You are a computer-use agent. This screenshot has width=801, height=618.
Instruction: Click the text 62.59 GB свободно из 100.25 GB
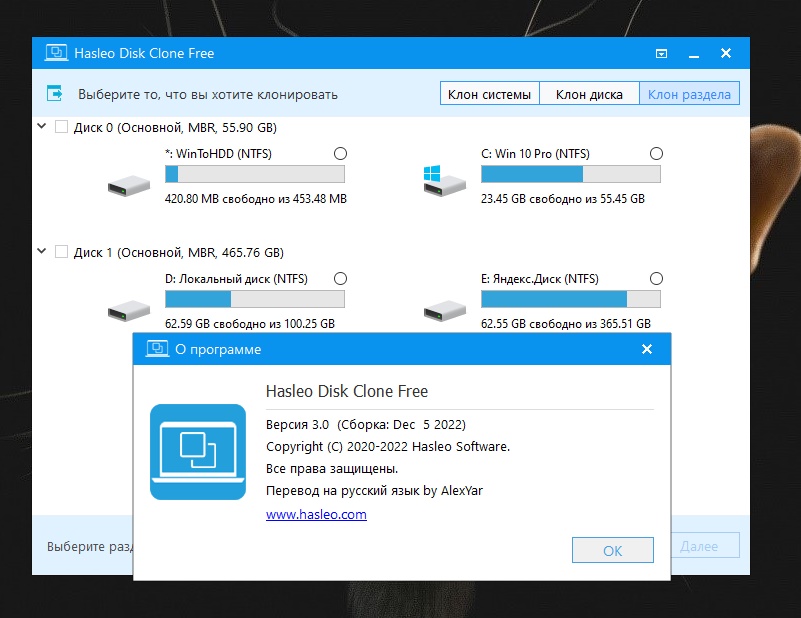pos(250,324)
